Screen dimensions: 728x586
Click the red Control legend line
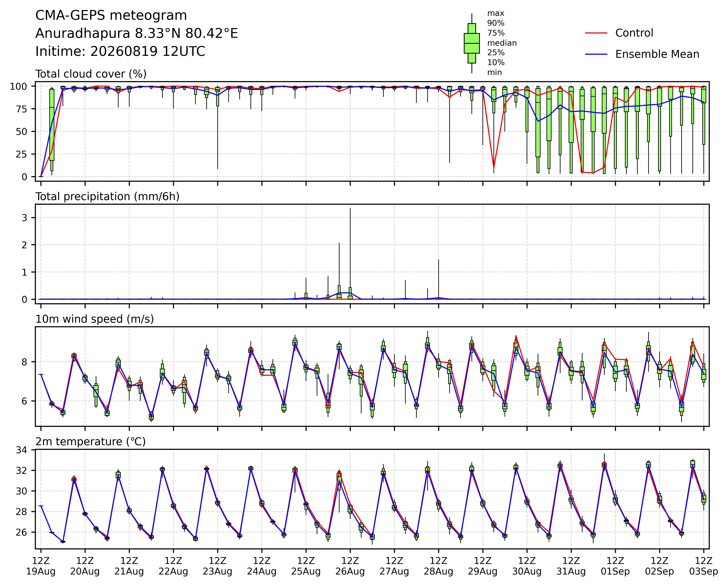click(596, 33)
